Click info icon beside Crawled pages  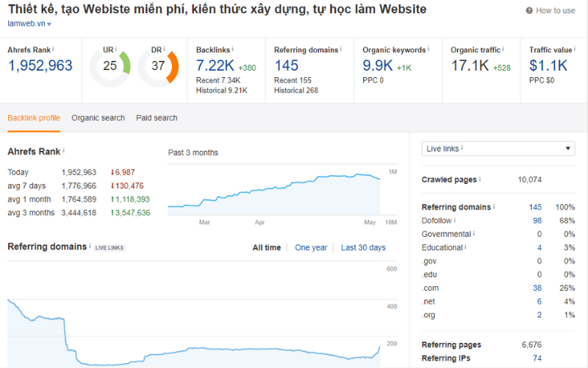tap(480, 179)
